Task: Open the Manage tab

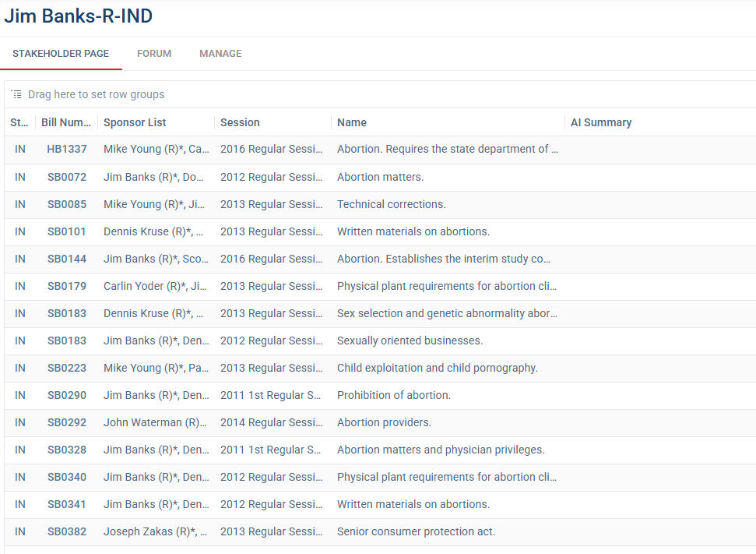Action: pyautogui.click(x=220, y=54)
